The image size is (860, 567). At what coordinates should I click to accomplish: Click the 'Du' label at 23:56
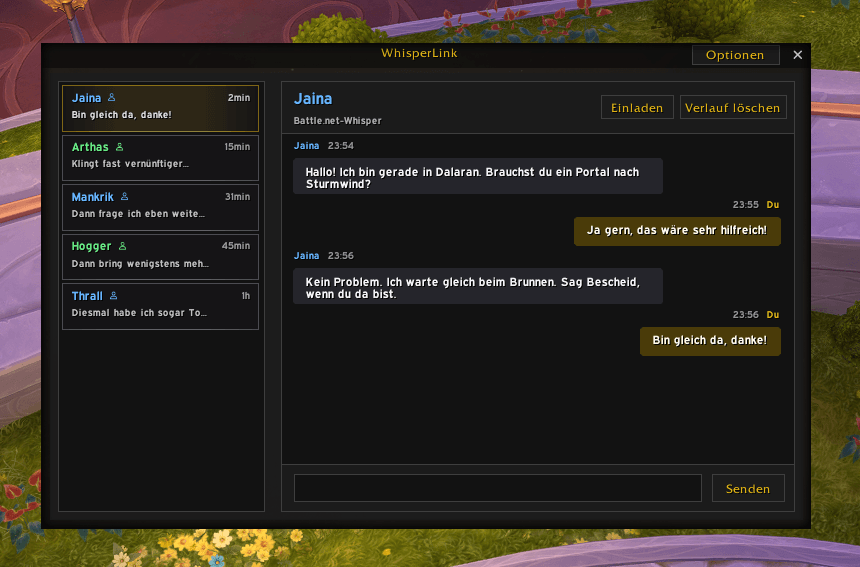point(773,315)
